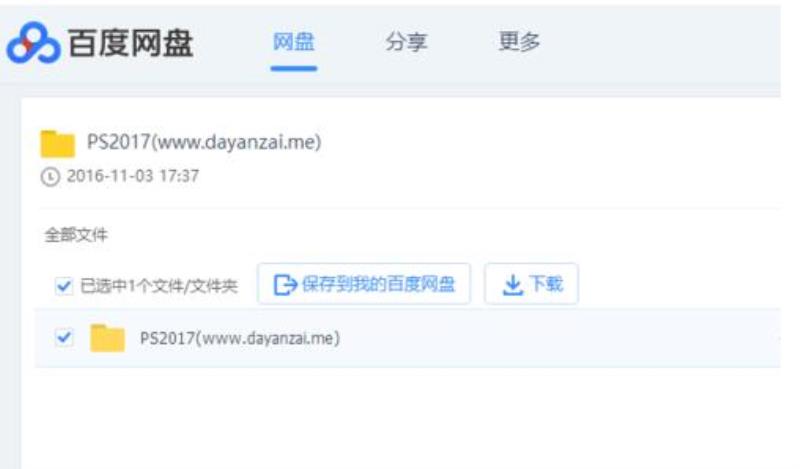
Task: Open the PS2017(www.dayanzai.me) folder in list
Action: [x=240, y=338]
